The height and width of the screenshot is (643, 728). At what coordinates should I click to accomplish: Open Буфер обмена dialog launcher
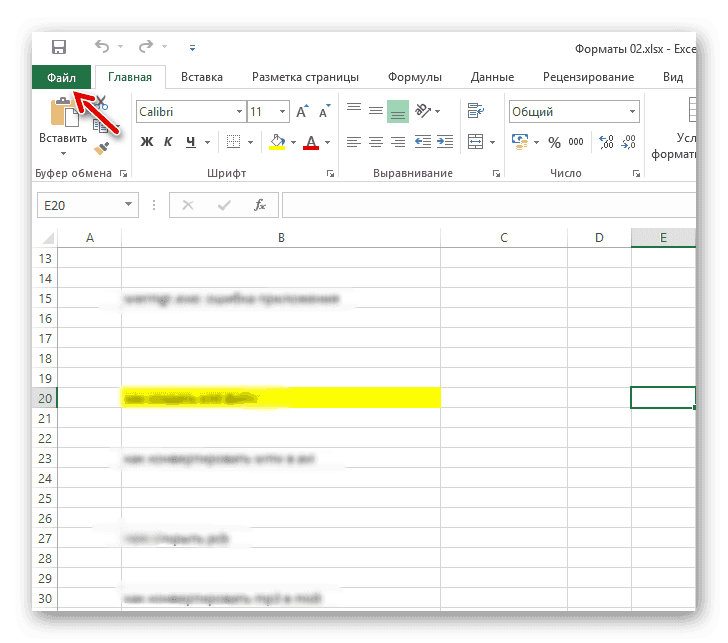point(123,174)
